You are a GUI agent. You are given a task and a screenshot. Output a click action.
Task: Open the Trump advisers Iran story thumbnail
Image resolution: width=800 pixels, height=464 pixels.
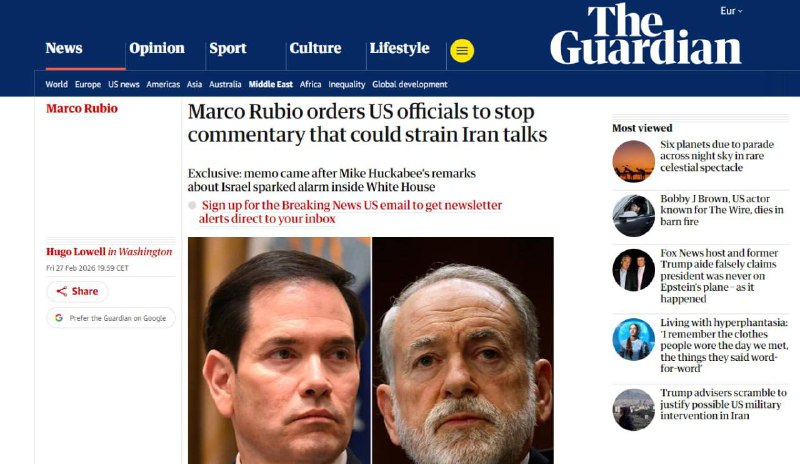(x=633, y=409)
